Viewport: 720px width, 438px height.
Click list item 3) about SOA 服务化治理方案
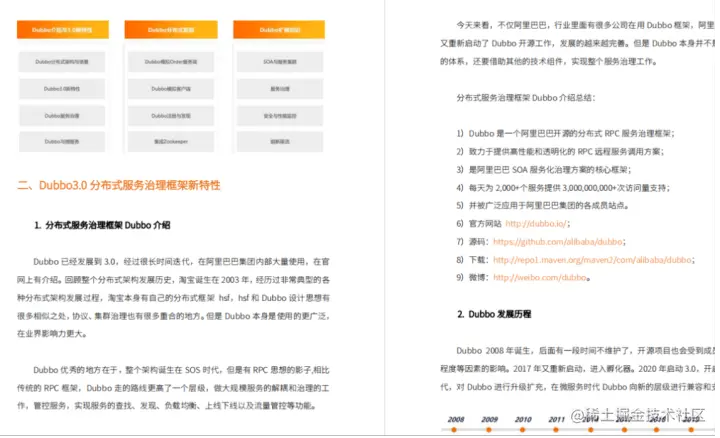pos(544,169)
